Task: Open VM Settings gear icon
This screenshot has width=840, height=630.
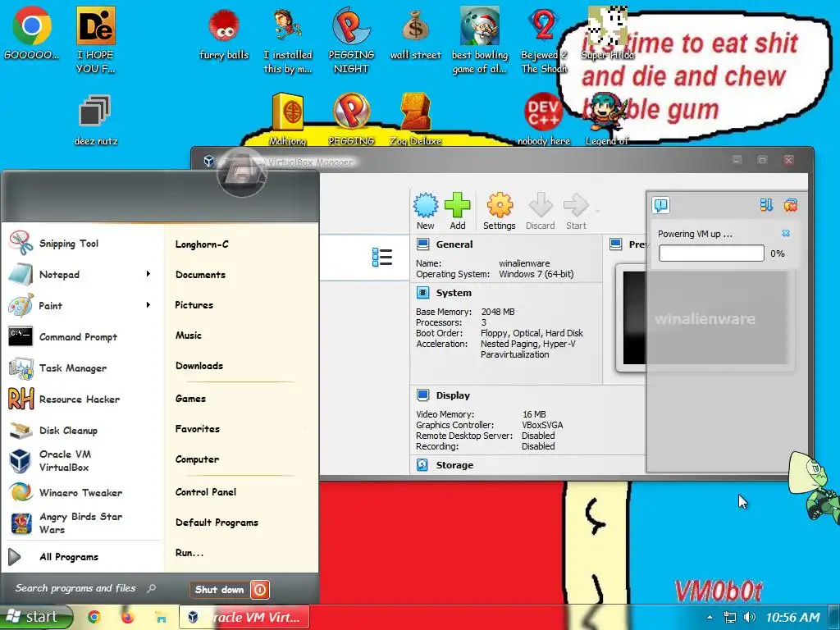Action: (x=500, y=211)
